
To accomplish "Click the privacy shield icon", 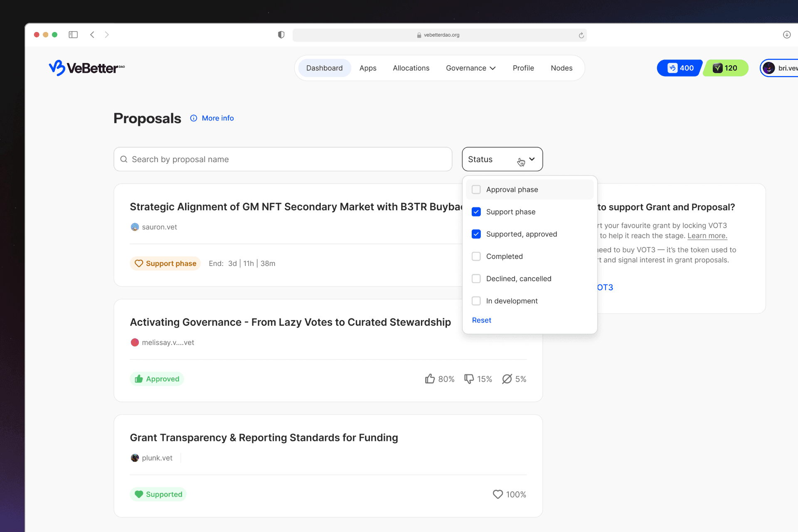I will (281, 35).
